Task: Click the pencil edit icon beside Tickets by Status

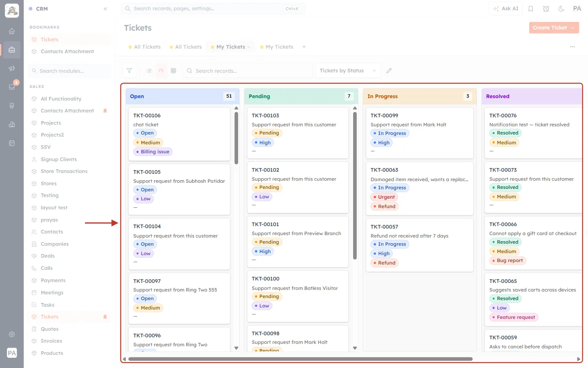Action: click(x=389, y=71)
